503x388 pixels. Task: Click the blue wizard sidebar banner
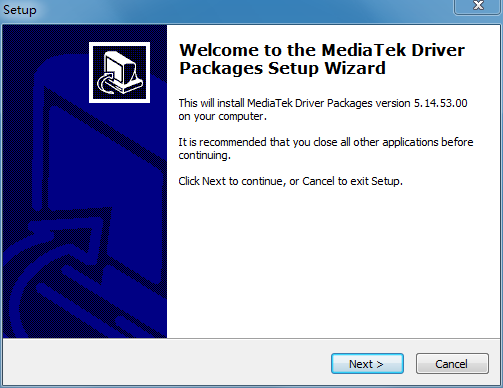[85, 181]
